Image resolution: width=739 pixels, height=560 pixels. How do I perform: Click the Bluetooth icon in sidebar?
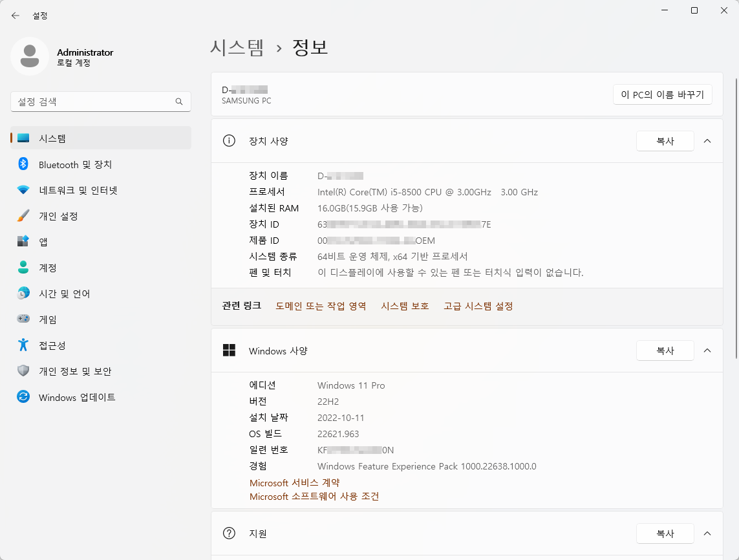pos(23,164)
